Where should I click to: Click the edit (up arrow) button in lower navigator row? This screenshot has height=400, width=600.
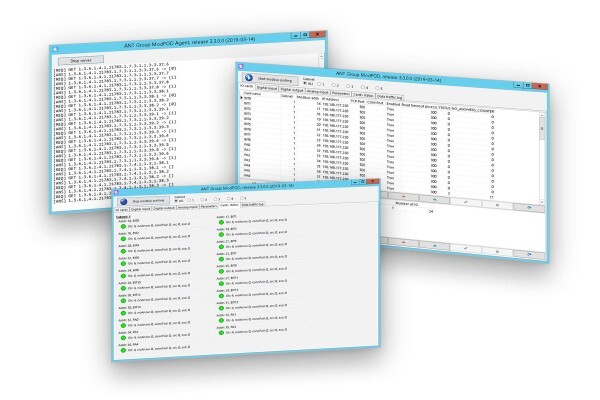click(434, 245)
